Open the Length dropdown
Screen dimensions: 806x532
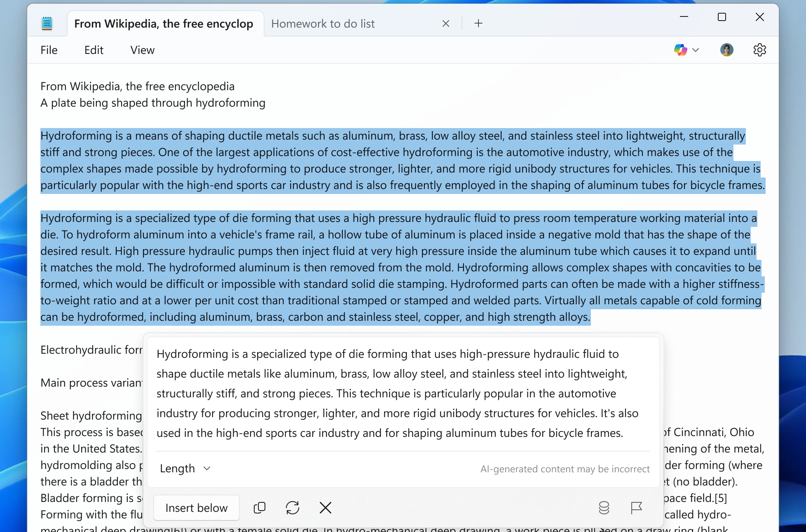click(185, 469)
